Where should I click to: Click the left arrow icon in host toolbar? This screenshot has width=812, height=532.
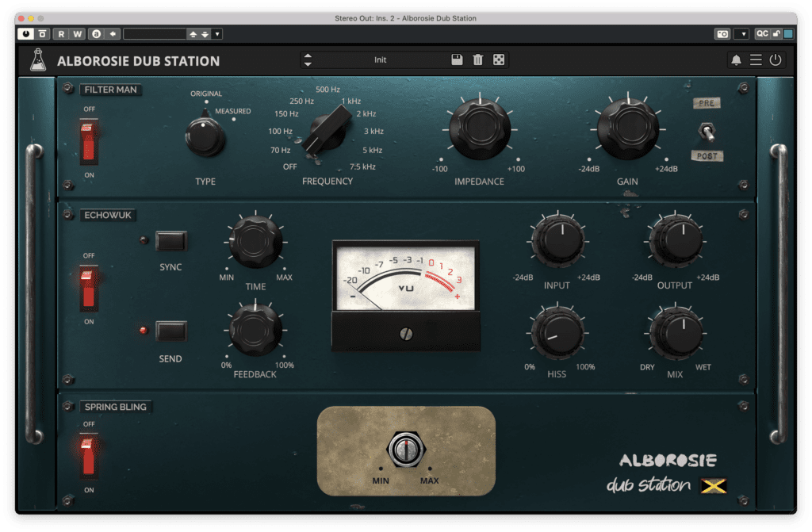(113, 34)
